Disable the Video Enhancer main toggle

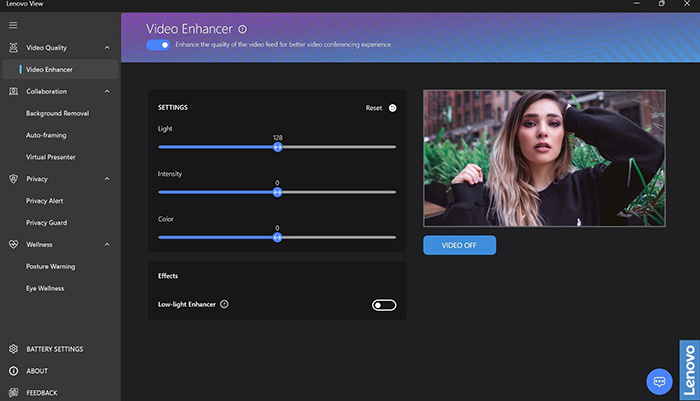157,45
